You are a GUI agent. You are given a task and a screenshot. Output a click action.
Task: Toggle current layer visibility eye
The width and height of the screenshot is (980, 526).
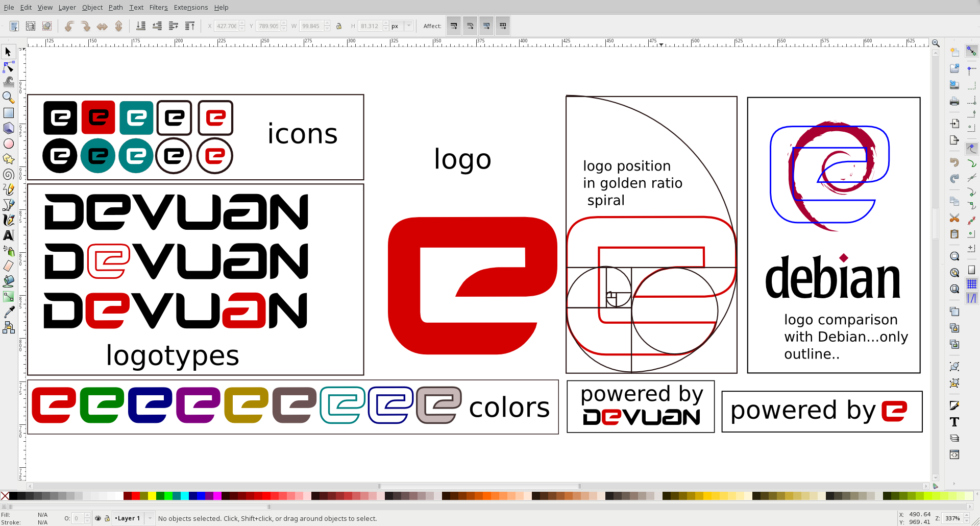pyautogui.click(x=98, y=518)
